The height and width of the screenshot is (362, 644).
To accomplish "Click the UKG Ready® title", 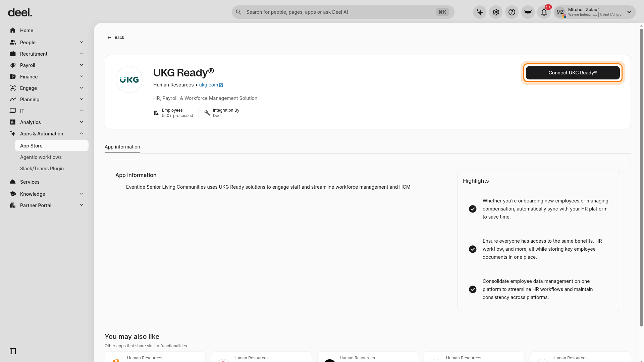I will click(x=183, y=72).
